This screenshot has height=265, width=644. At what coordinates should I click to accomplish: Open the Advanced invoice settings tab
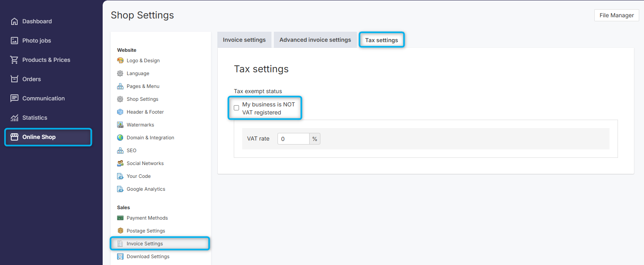pyautogui.click(x=315, y=40)
